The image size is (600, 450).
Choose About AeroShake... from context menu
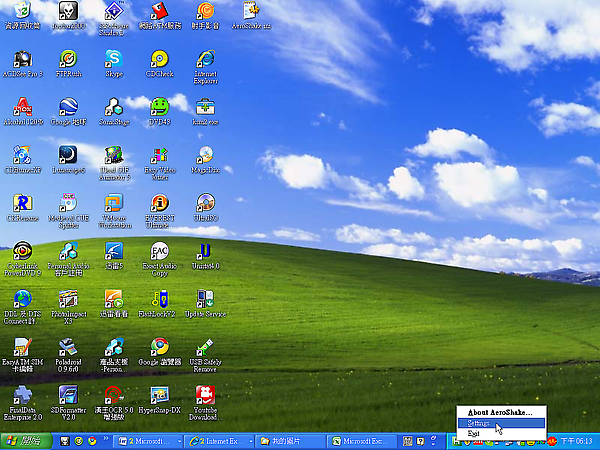tap(500, 411)
